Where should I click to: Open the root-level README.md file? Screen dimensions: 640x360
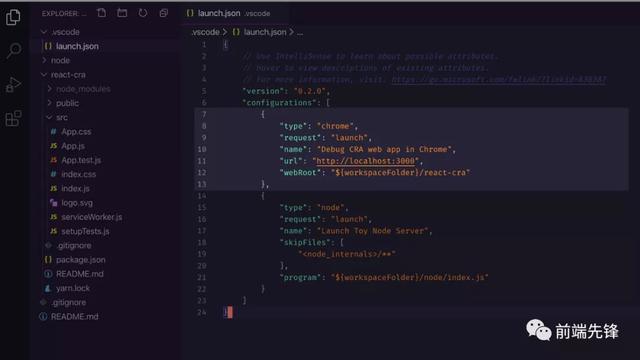74,317
